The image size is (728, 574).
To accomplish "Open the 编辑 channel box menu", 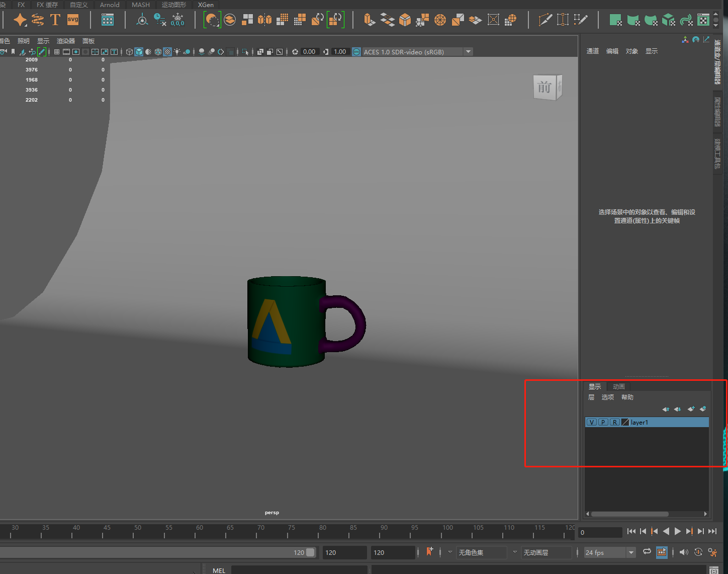I will (612, 51).
